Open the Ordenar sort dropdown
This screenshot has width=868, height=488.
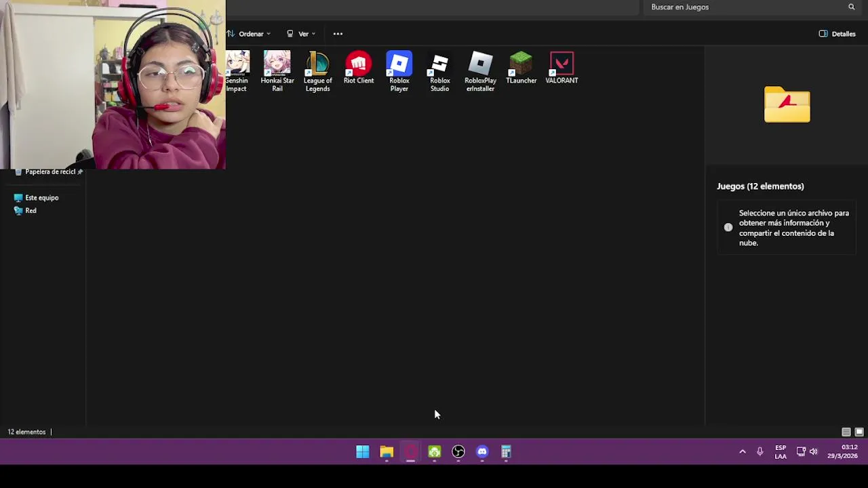(249, 34)
